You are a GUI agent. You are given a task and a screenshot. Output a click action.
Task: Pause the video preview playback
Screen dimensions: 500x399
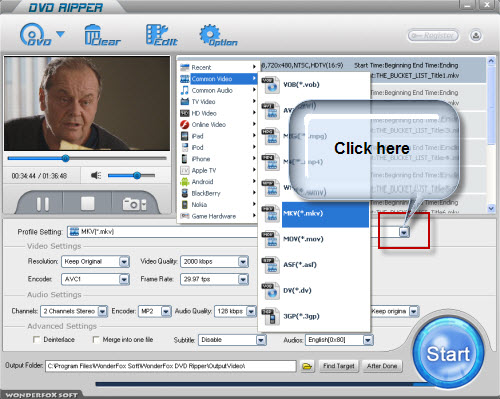pyautogui.click(x=43, y=204)
